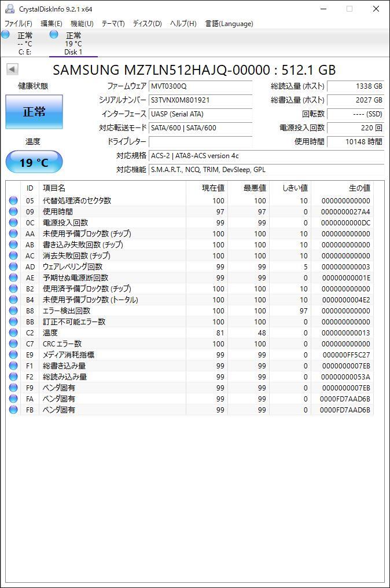The image size is (390, 588).
Task: Select the Disk 1 tab
Action: coord(73,43)
